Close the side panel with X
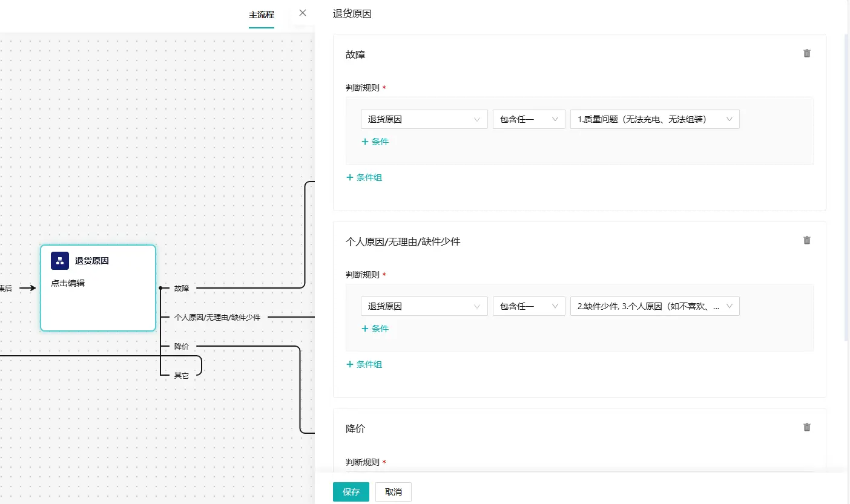850x504 pixels. point(303,13)
